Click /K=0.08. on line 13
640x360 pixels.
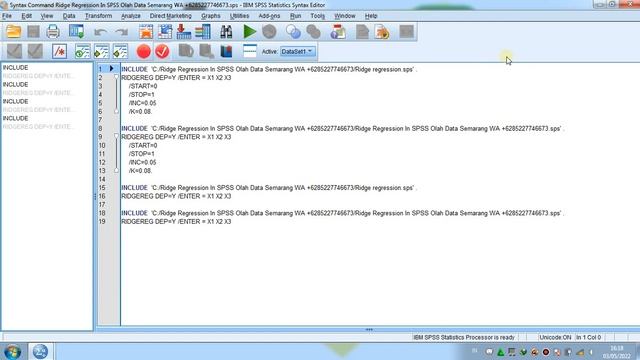pyautogui.click(x=140, y=171)
